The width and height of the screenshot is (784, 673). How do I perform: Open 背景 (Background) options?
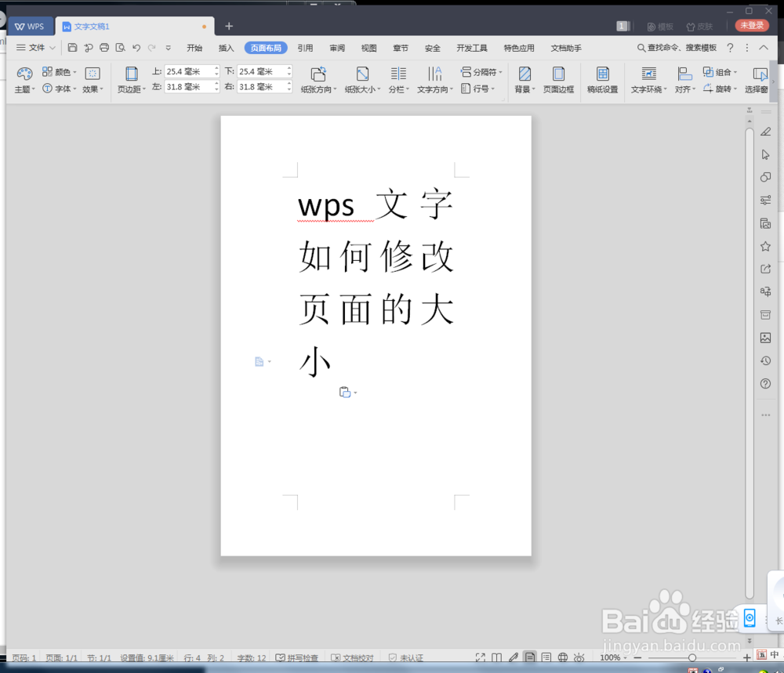(x=524, y=80)
